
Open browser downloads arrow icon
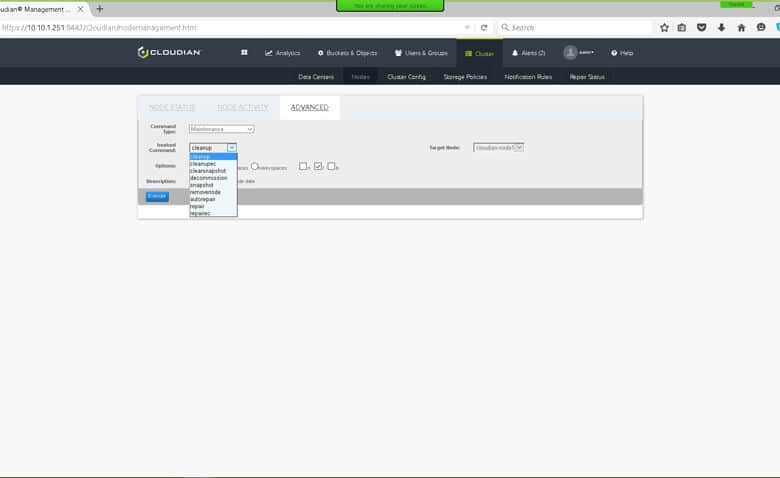pyautogui.click(x=721, y=28)
